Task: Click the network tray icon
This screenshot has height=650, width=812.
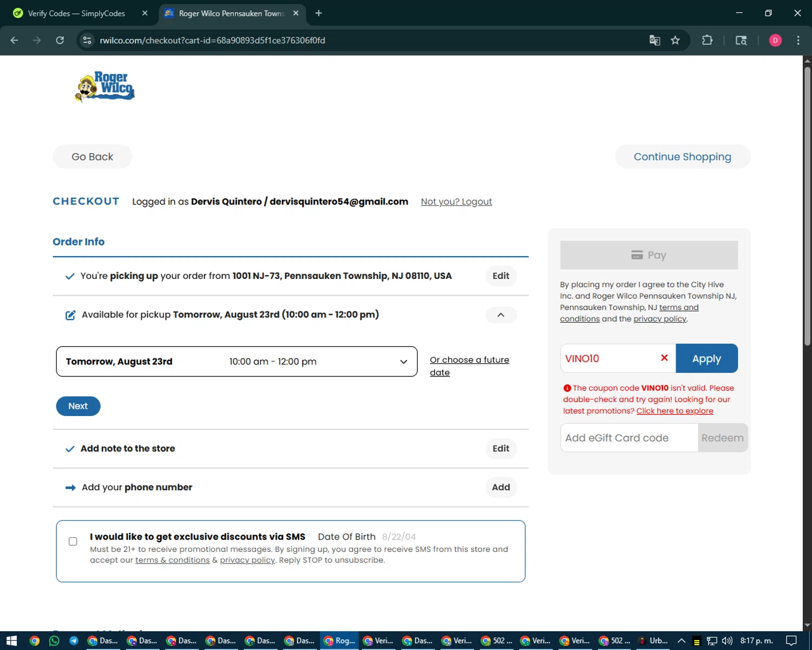Action: (712, 641)
